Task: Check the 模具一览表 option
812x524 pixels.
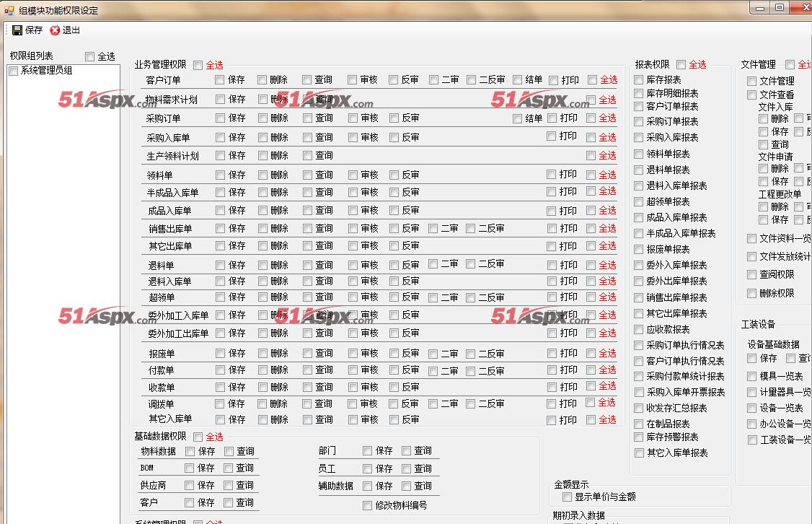Action: pos(751,376)
